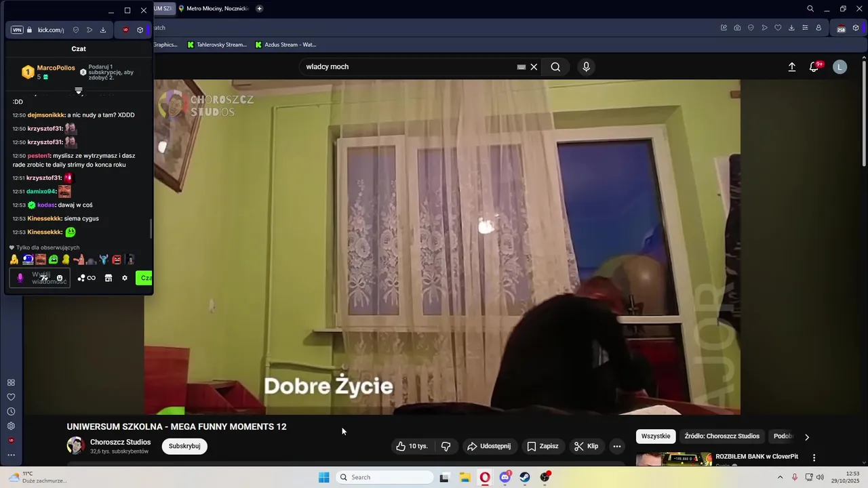Open Steam from taskbar
The height and width of the screenshot is (488, 868).
525,477
